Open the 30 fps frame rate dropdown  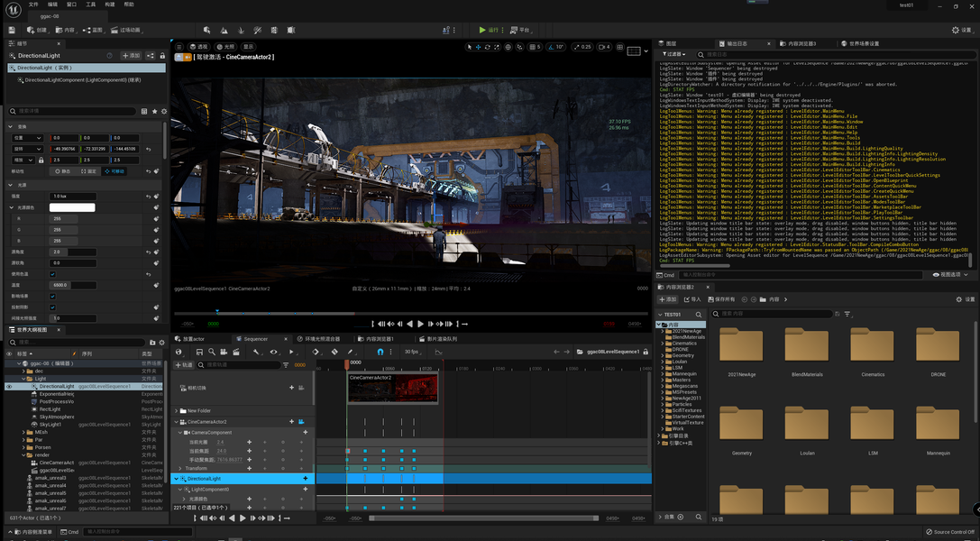point(414,352)
